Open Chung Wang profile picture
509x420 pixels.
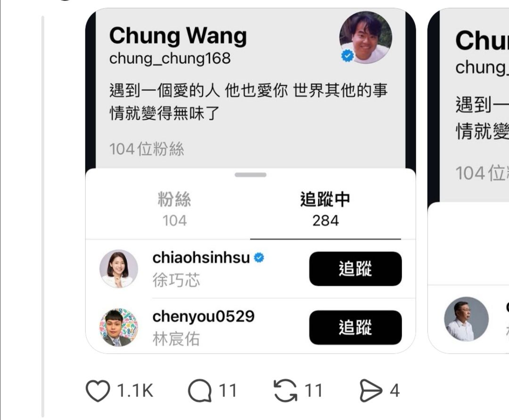pos(366,37)
